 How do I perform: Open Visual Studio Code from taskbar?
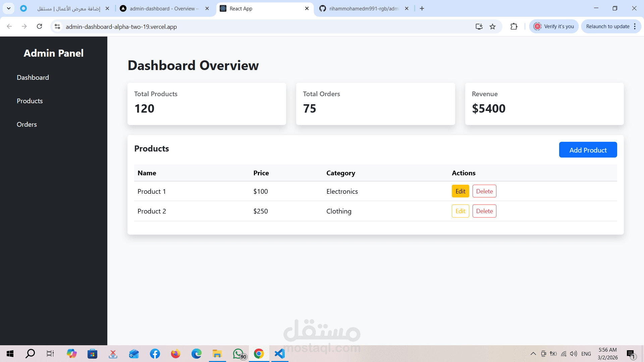[279, 354]
